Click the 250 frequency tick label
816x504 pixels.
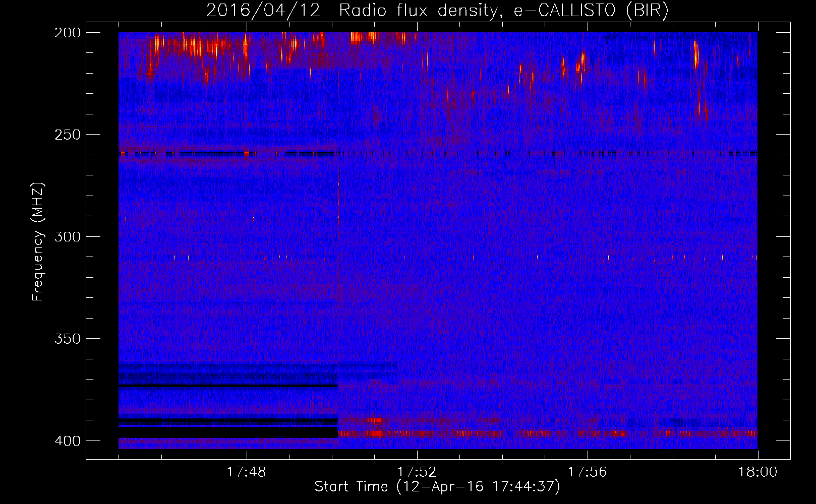pos(67,135)
